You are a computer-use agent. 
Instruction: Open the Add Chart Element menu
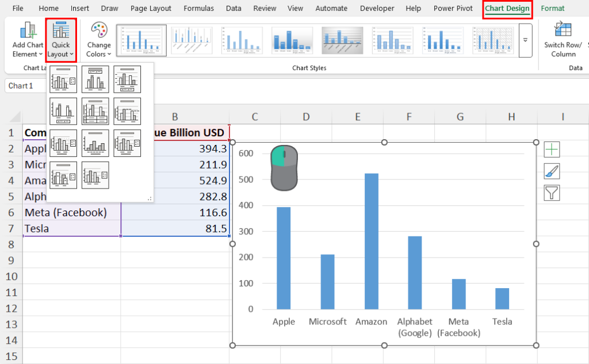28,40
